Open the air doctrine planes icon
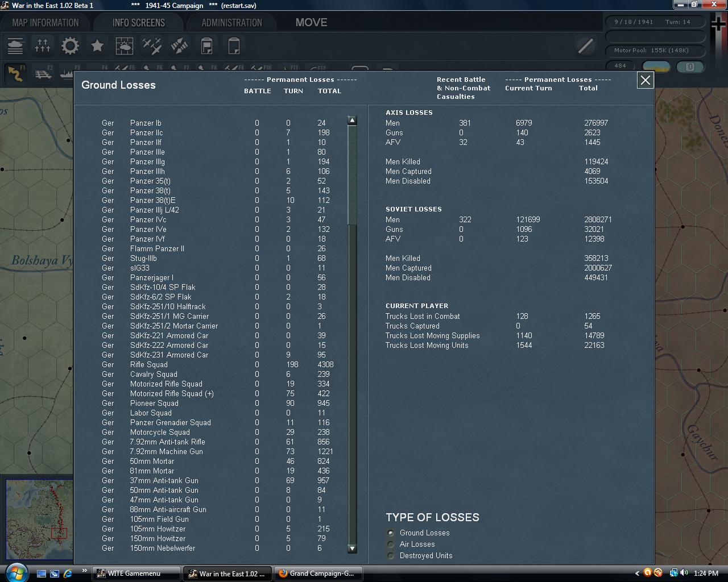This screenshot has height=582, width=728. point(152,45)
